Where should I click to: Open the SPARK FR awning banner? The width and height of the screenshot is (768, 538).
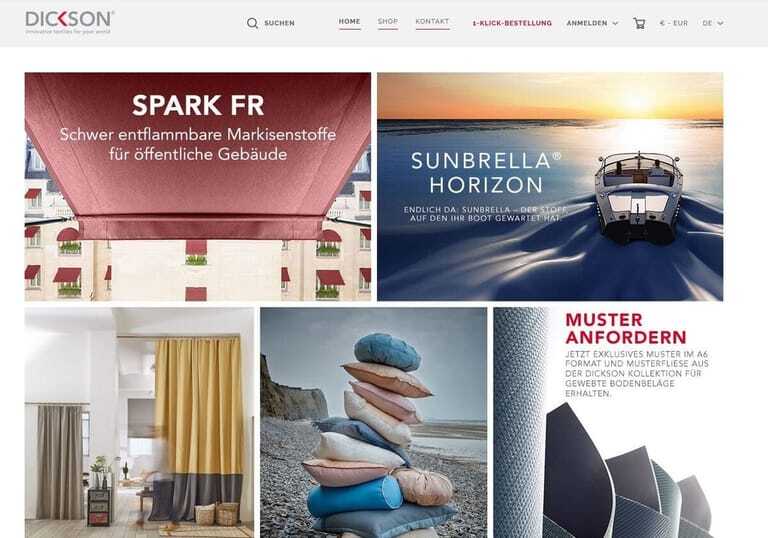(198, 187)
